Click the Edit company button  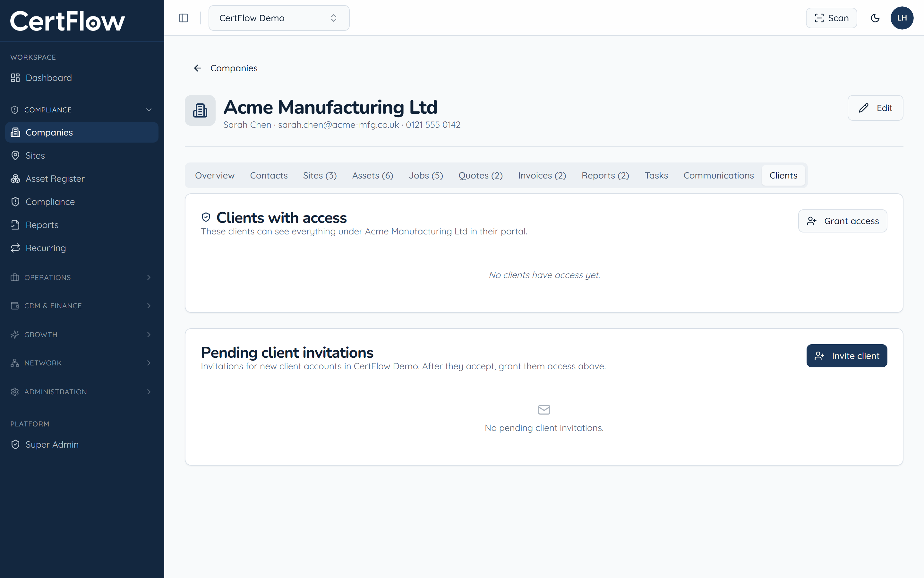(x=875, y=108)
